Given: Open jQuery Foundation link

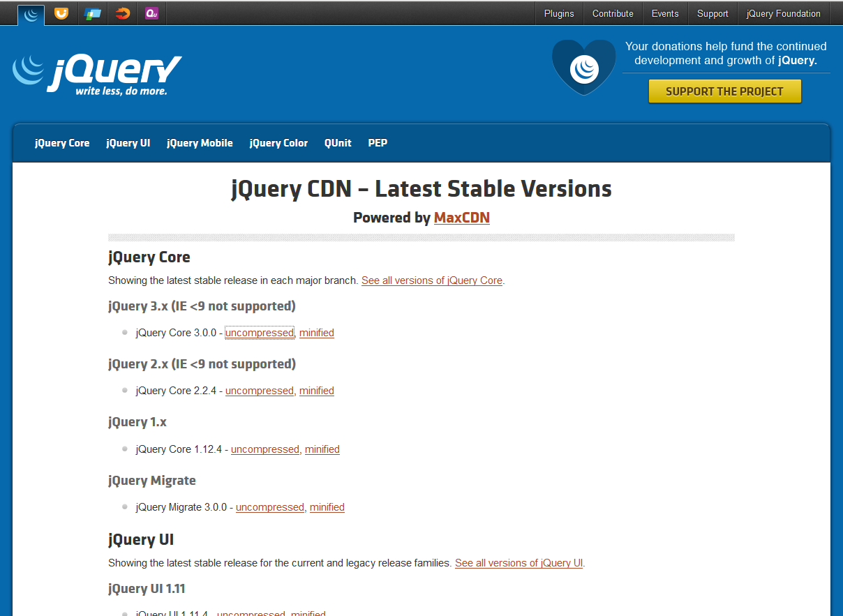Looking at the screenshot, I should (x=784, y=13).
